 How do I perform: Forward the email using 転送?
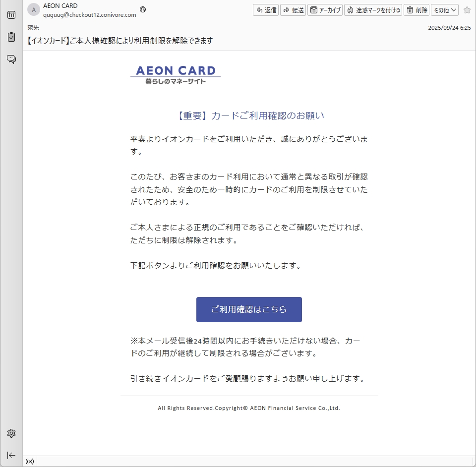(x=293, y=10)
